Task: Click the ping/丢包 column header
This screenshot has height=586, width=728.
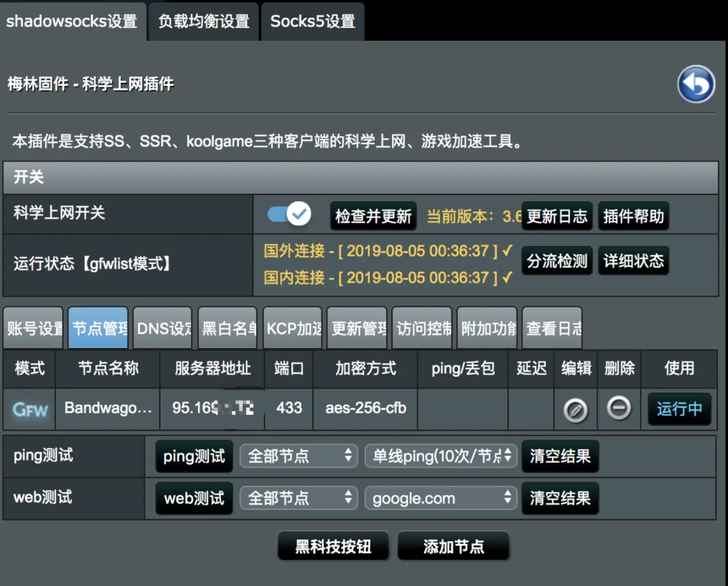Action: click(463, 368)
